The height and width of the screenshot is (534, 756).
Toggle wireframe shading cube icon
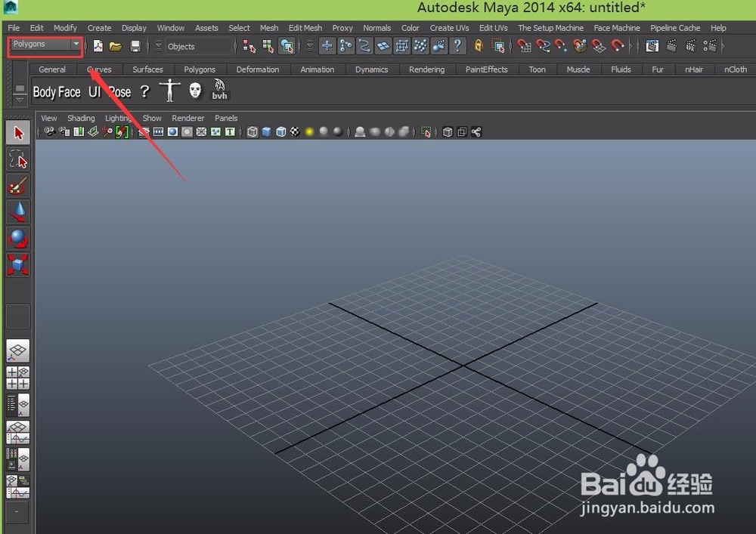tap(253, 132)
